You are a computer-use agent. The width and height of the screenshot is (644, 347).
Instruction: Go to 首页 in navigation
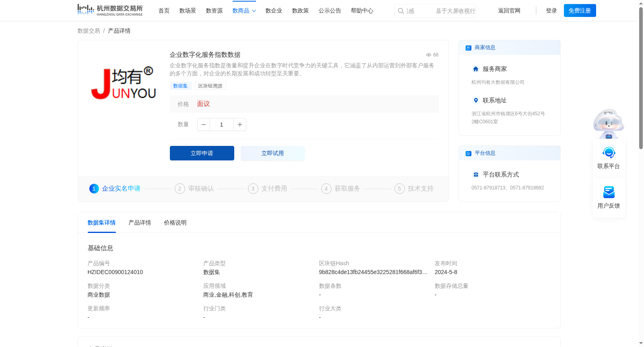(x=164, y=11)
